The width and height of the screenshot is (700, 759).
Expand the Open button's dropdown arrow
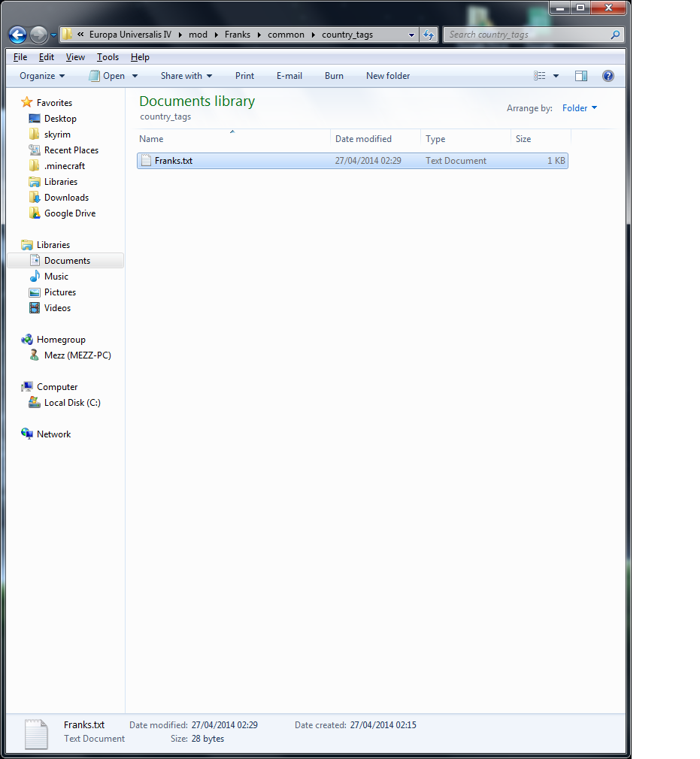[x=135, y=76]
